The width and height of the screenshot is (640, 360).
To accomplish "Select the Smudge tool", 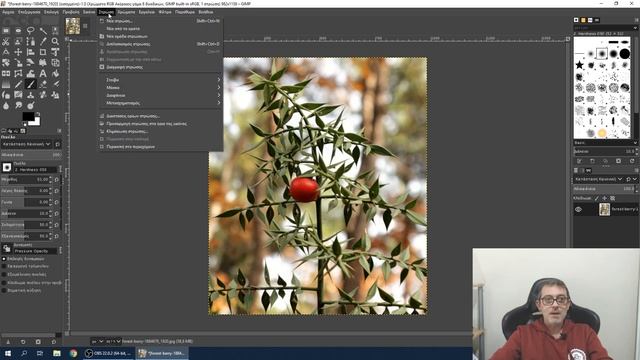I will coord(18,106).
